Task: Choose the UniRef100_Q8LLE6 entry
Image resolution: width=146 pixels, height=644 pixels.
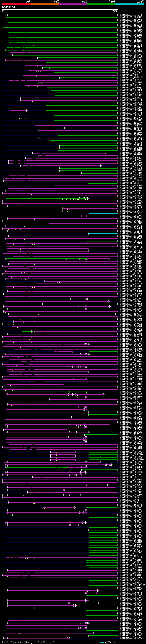Action: (131, 50)
